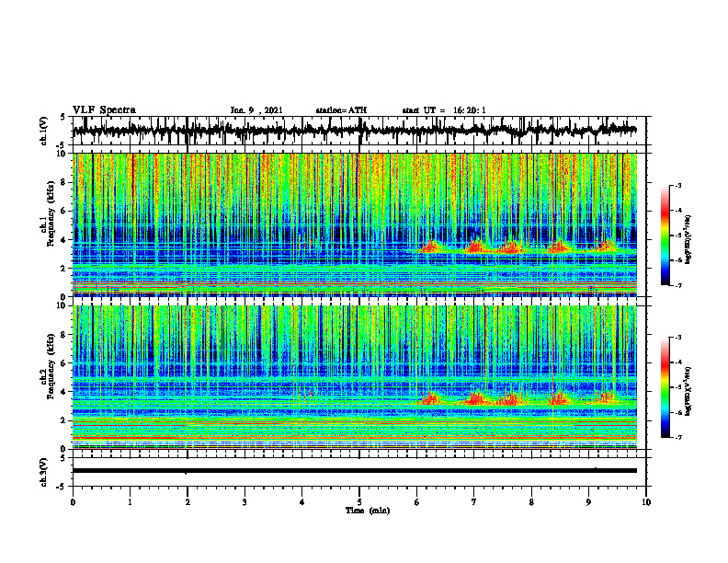Select the ch.2 "Frequency (kHz)" axis label
The image size is (728, 563).
[51, 366]
